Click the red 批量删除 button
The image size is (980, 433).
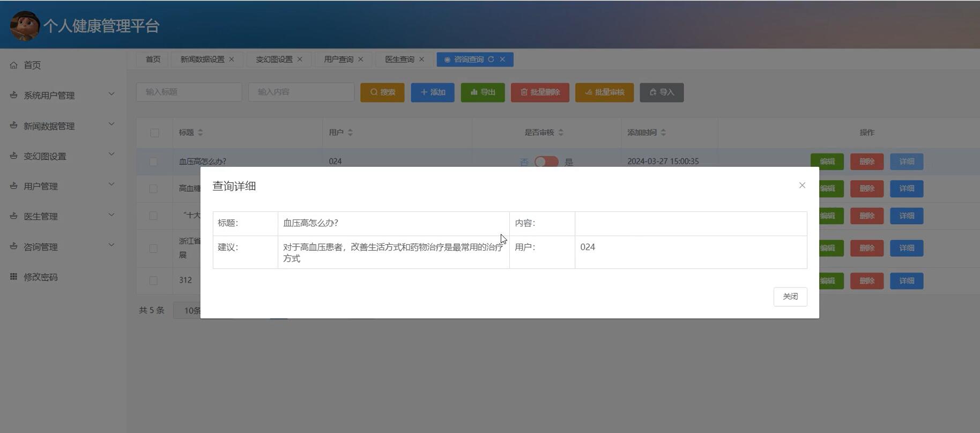tap(540, 92)
